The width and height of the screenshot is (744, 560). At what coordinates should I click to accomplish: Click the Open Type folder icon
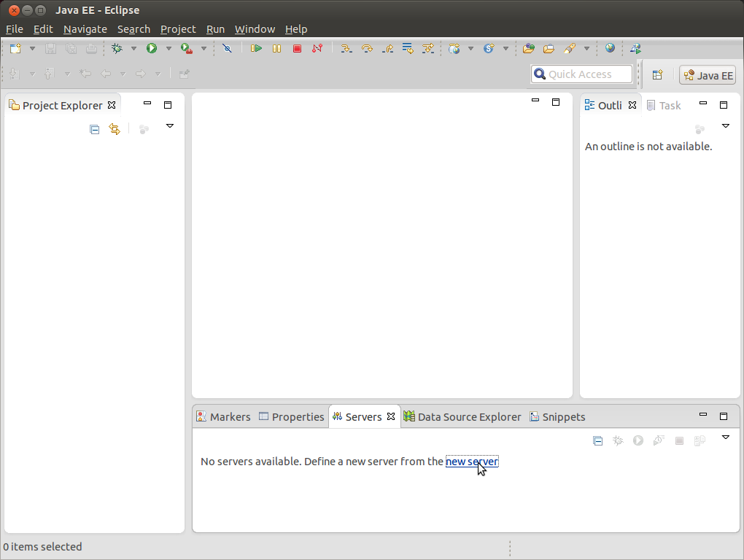[x=529, y=48]
